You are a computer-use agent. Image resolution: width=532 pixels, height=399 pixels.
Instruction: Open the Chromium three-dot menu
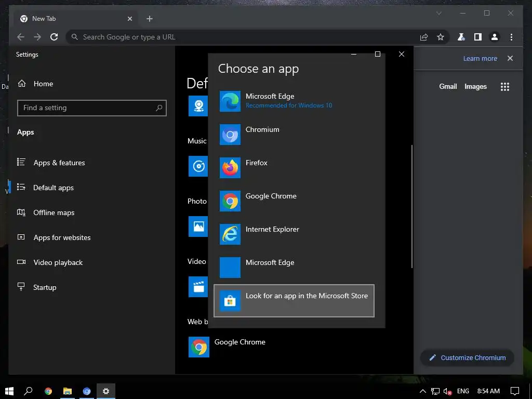coord(511,37)
